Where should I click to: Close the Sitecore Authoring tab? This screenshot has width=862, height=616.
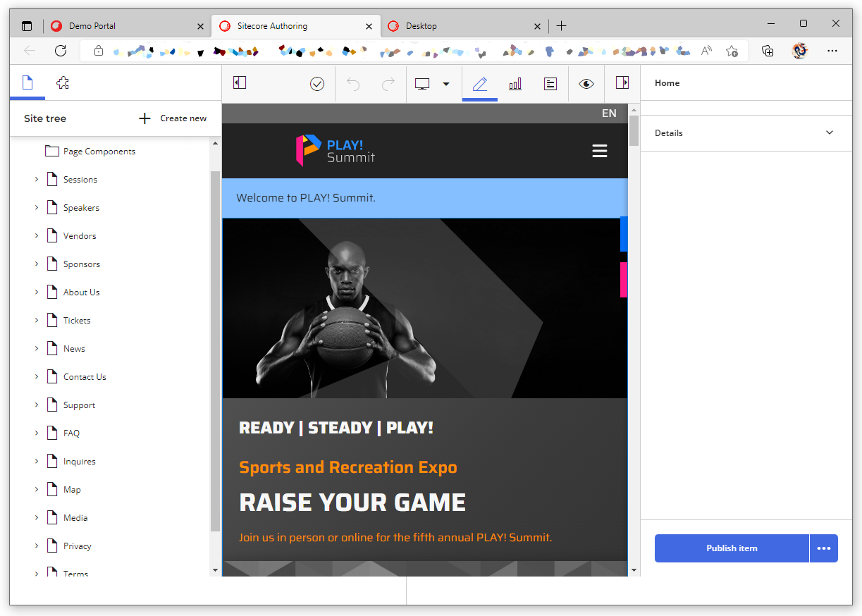click(x=369, y=26)
